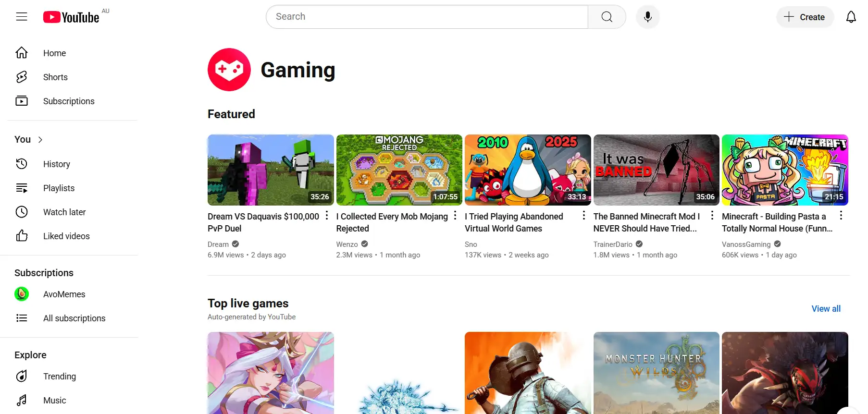Viewport: 868px width, 414px height.
Task: Open options for Building Pasta video
Action: point(841,215)
